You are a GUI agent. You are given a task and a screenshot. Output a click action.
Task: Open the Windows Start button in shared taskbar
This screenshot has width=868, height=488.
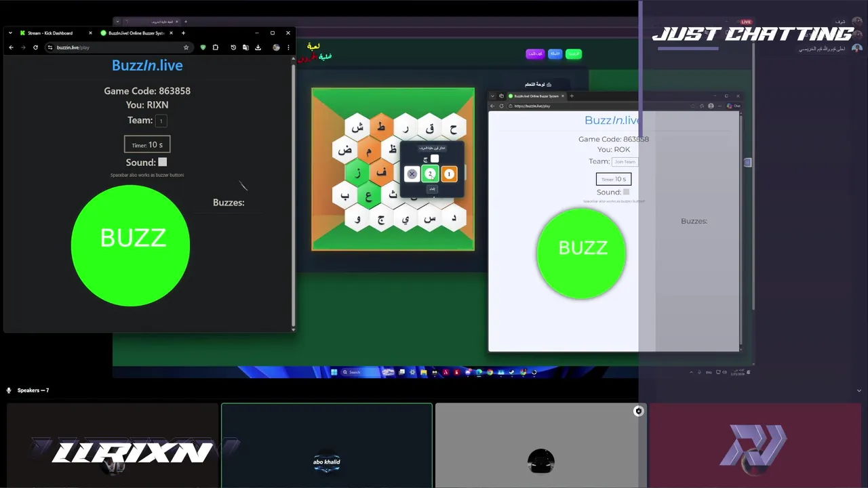334,372
